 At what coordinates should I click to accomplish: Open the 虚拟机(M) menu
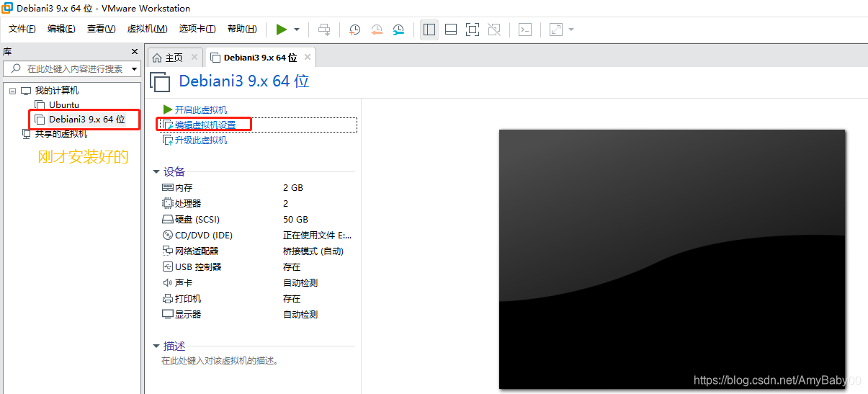tap(147, 29)
